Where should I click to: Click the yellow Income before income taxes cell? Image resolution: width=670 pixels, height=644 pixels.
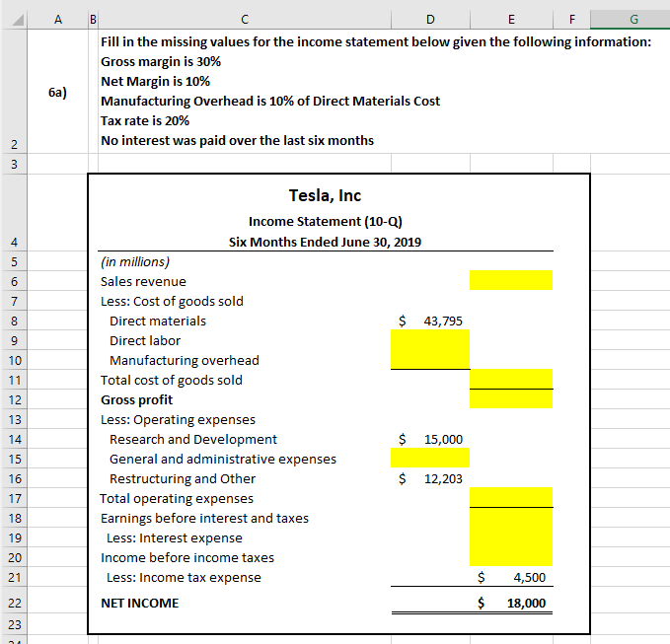click(511, 557)
